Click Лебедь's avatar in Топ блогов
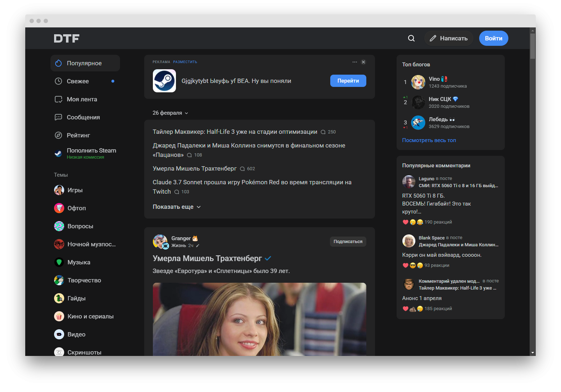This screenshot has height=392, width=561. pos(418,123)
